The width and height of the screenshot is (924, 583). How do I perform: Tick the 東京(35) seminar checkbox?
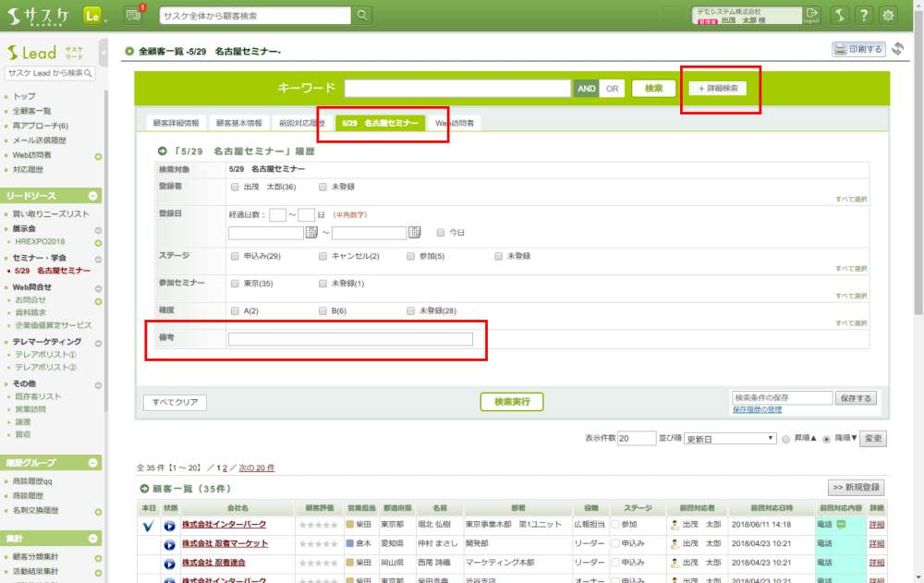[236, 283]
